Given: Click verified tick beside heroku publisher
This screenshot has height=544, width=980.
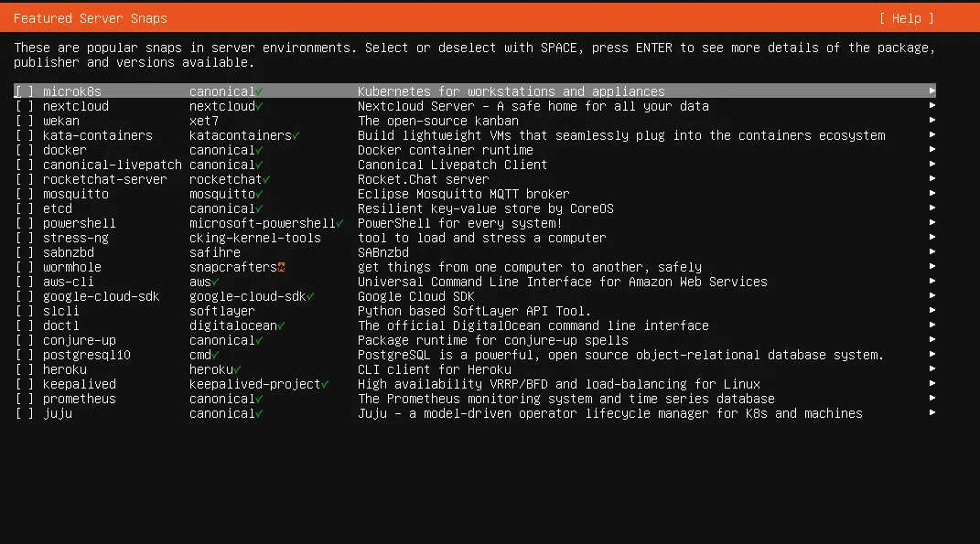Looking at the screenshot, I should 238,369.
